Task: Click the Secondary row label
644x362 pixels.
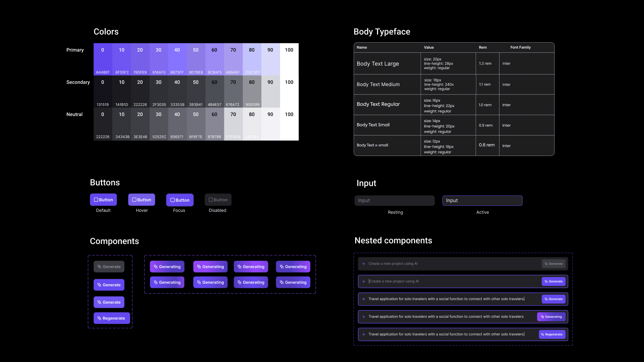Action: pyautogui.click(x=78, y=82)
